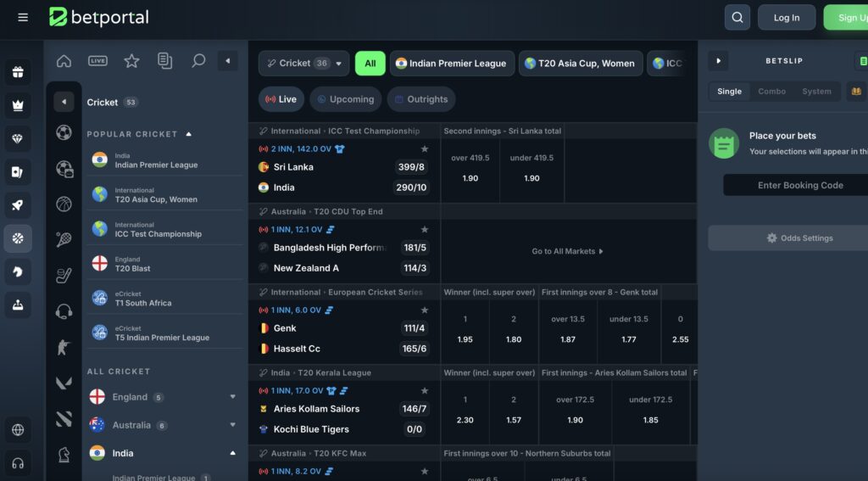Open the headset support icon in left rail
The height and width of the screenshot is (481, 868).
click(x=18, y=462)
